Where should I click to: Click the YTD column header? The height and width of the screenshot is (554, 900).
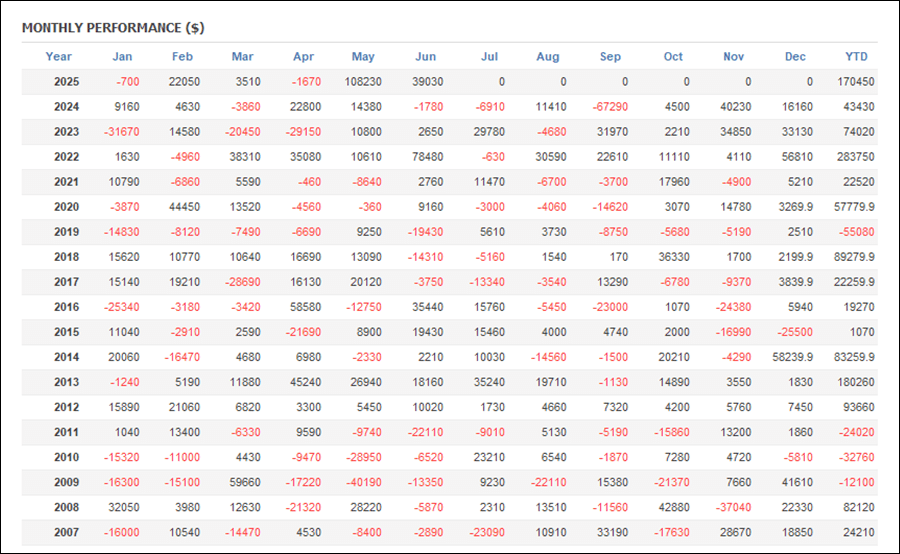tap(856, 56)
